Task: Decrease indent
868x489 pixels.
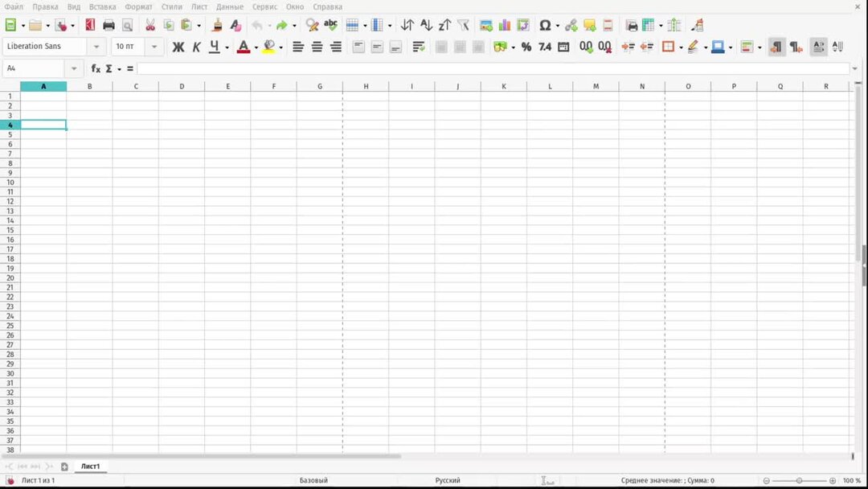Action: coord(646,47)
